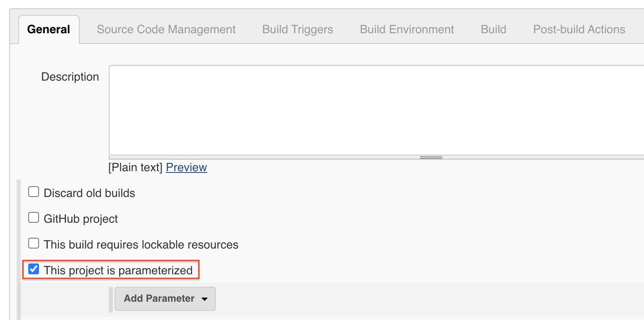Viewport: 644px width, 320px height.
Task: View the Post-build Actions tab
Action: pos(579,29)
